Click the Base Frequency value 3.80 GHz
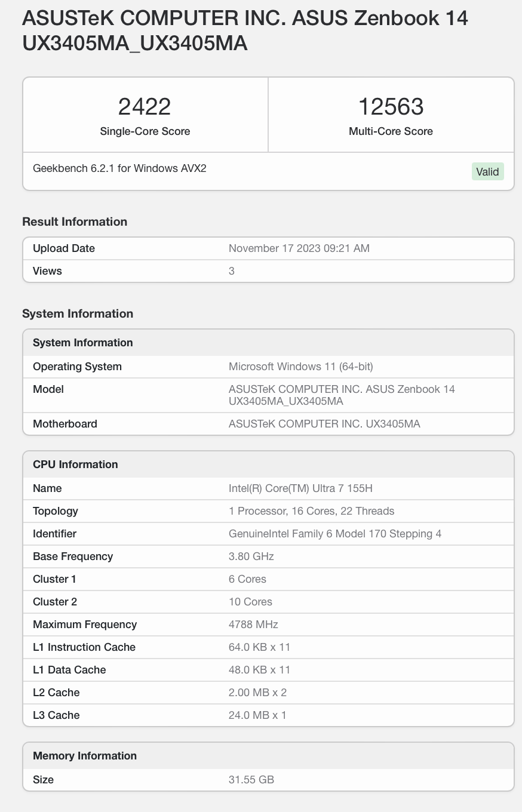 [x=251, y=556]
